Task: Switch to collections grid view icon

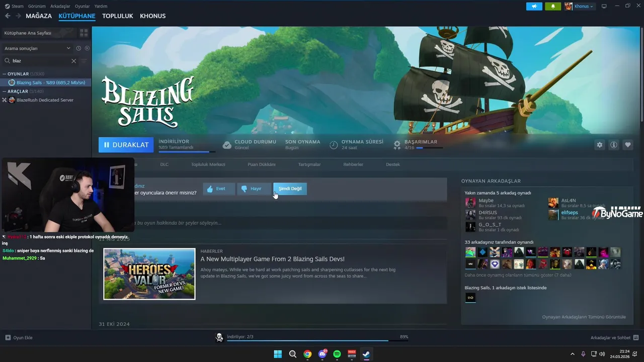Action: click(x=84, y=33)
